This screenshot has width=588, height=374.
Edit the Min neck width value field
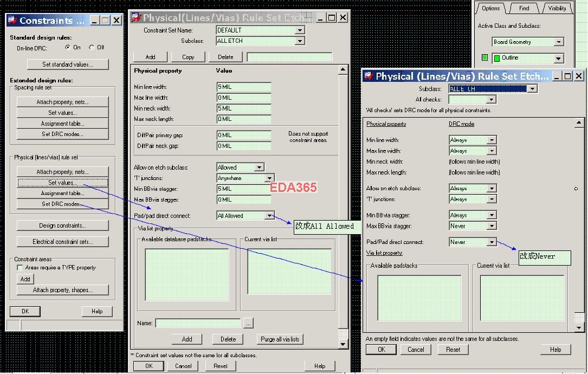click(244, 108)
